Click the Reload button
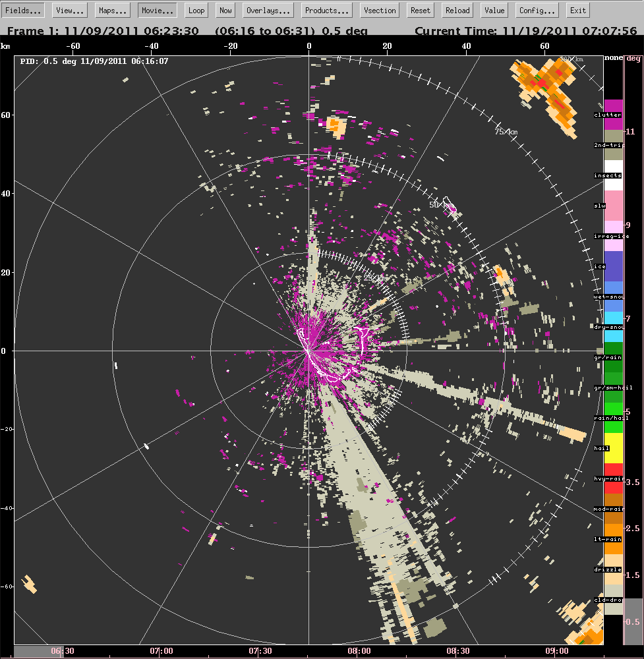The width and height of the screenshot is (644, 659). [457, 11]
